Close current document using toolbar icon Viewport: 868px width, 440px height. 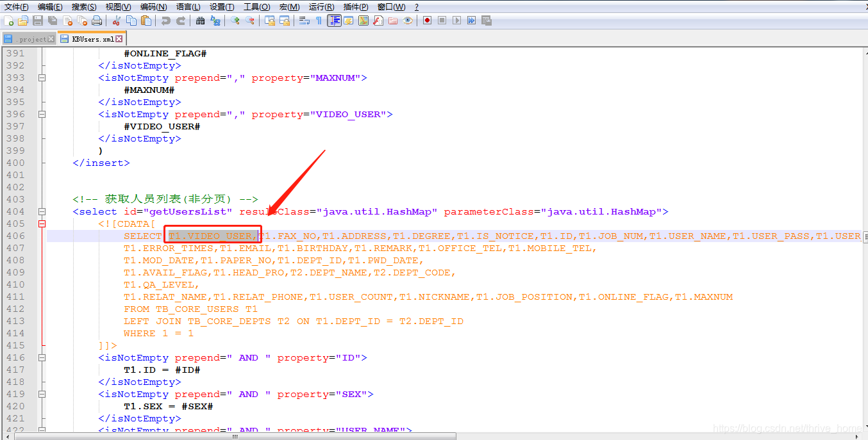[x=67, y=20]
